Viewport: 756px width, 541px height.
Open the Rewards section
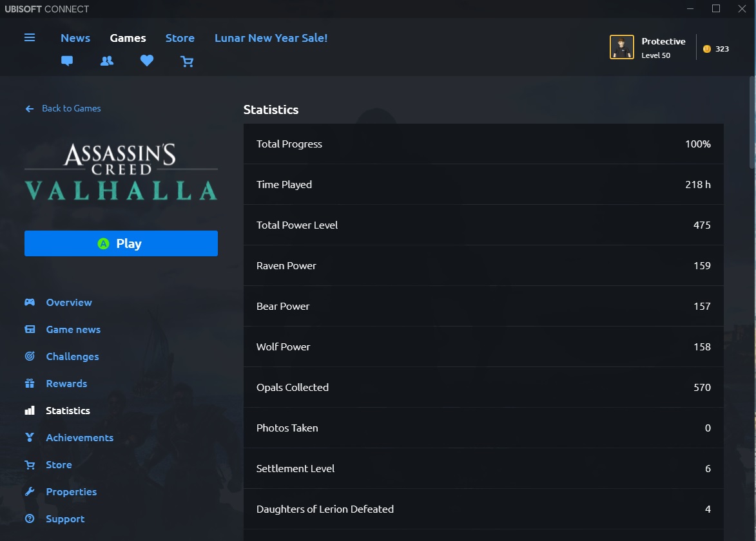coord(66,383)
